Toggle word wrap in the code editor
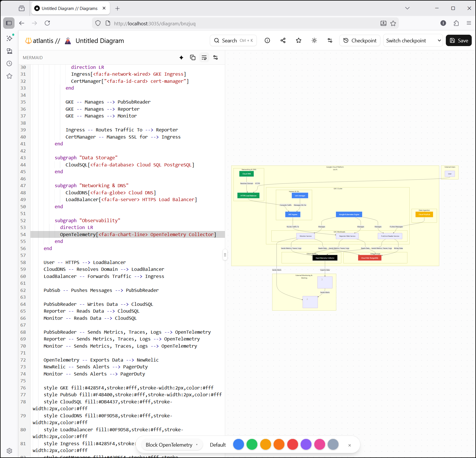Viewport: 476px width, 458px height. pyautogui.click(x=204, y=58)
